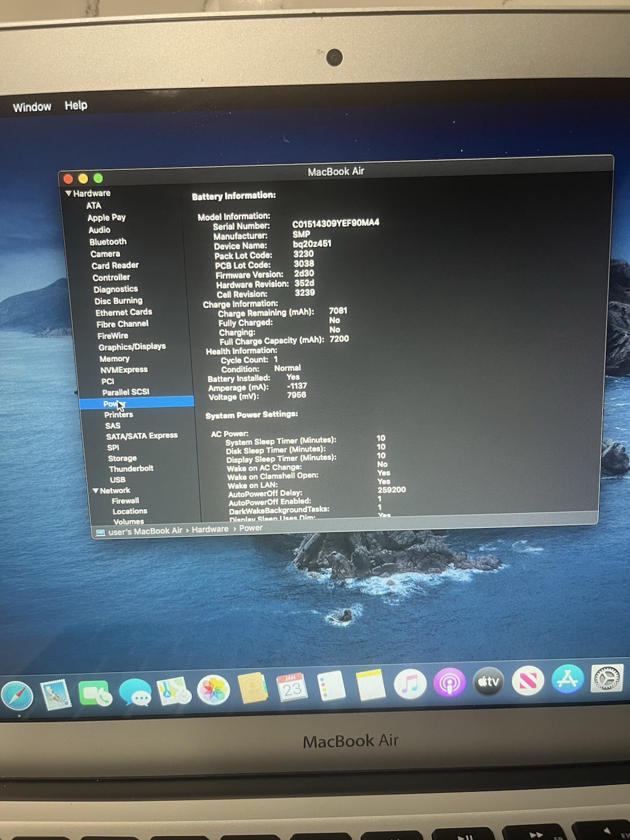Open the Apple TV app icon
The width and height of the screenshot is (630, 840).
click(488, 681)
